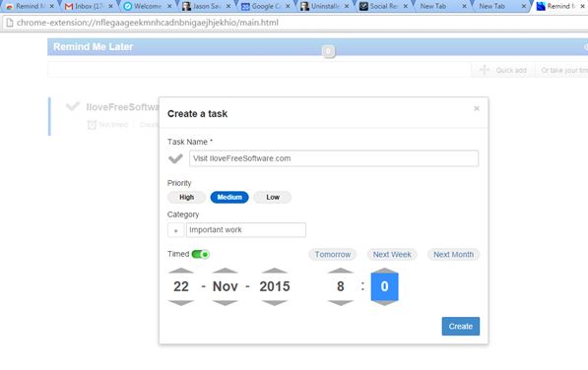Click the task counter badge in header
588x370 pixels.
(328, 51)
